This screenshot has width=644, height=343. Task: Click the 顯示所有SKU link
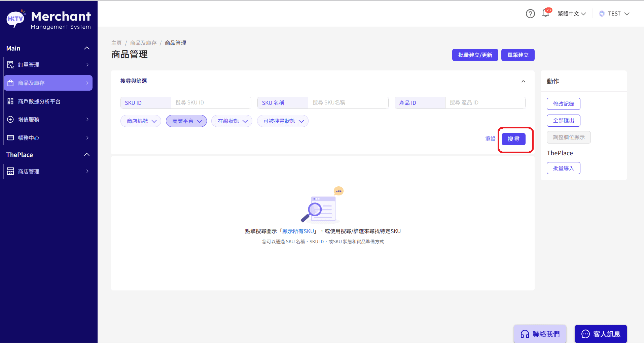[298, 231]
